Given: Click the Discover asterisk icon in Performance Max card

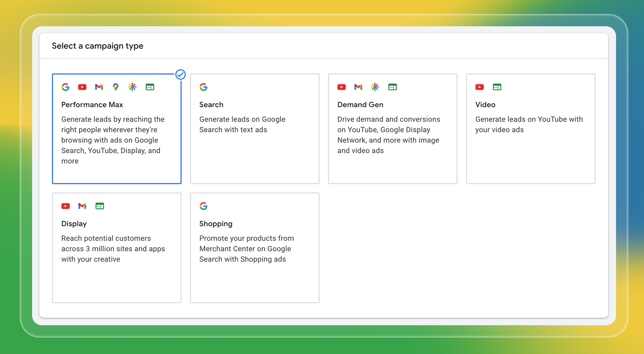Looking at the screenshot, I should pos(132,87).
